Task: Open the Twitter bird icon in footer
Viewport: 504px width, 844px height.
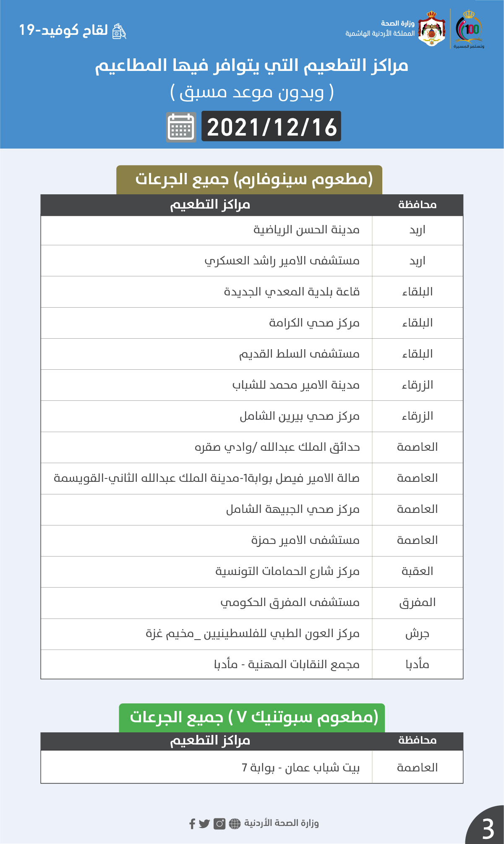Action: coord(204,823)
